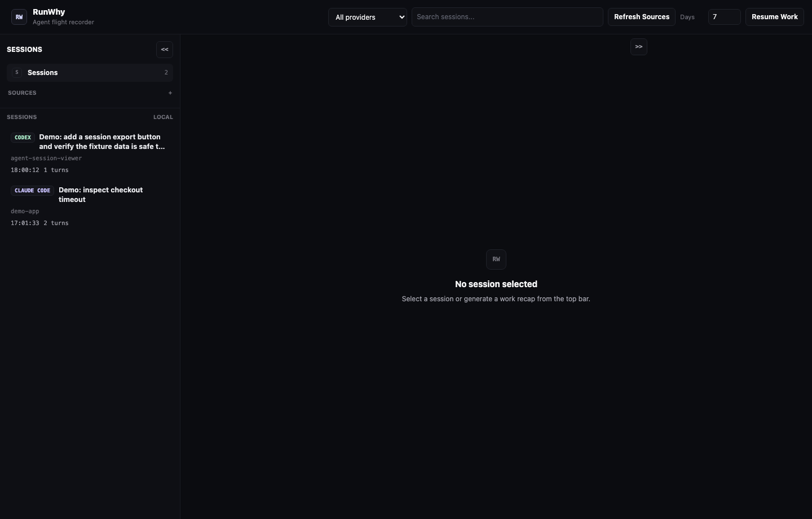Add a new source with the plus icon
This screenshot has width=812, height=519.
pos(170,93)
